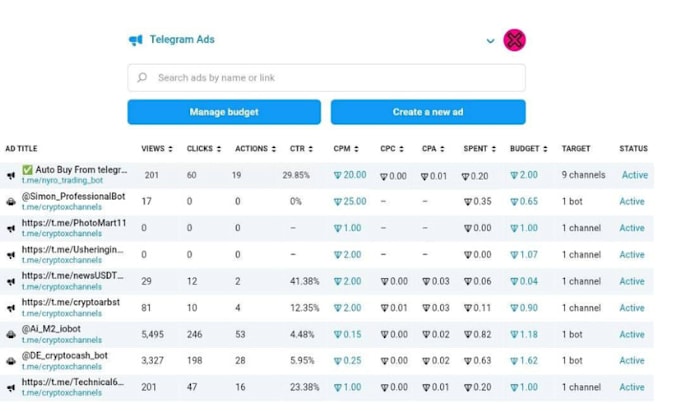This screenshot has height=411, width=680.
Task: Open the https://t.me/cryptoarbst ad title
Action: (x=71, y=302)
